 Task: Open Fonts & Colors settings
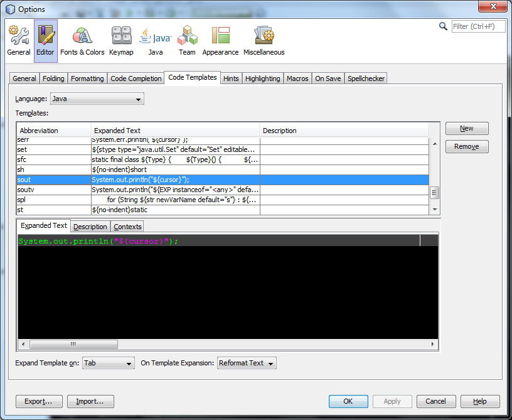click(x=82, y=38)
